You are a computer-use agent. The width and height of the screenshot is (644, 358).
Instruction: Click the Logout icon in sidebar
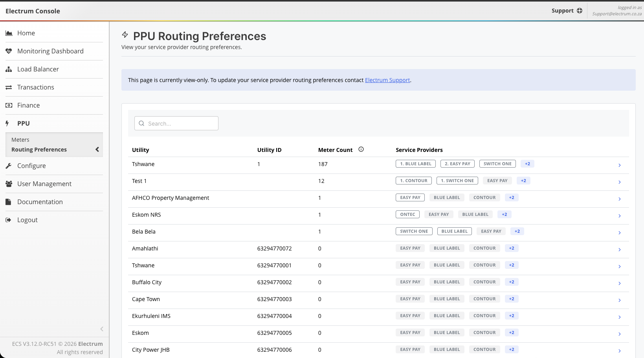9,220
